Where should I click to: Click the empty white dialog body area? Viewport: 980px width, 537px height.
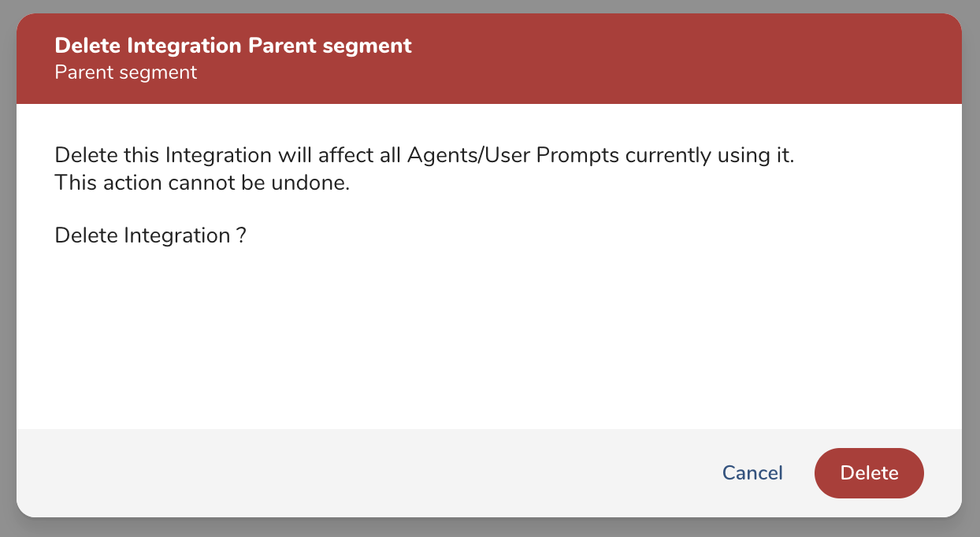pyautogui.click(x=488, y=339)
